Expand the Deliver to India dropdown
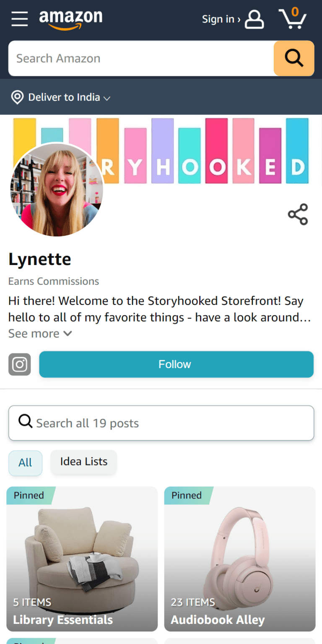The image size is (322, 644). (x=69, y=97)
